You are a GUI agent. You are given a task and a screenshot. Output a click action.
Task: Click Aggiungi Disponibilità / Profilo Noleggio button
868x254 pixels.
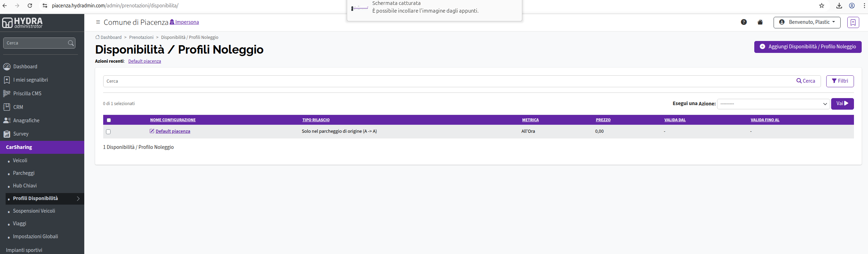(808, 47)
